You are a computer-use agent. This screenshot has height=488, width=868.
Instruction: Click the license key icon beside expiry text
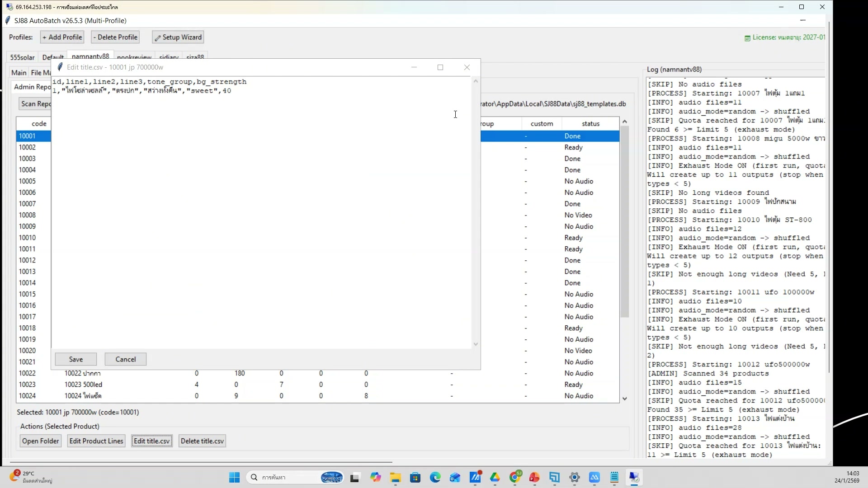(x=748, y=38)
